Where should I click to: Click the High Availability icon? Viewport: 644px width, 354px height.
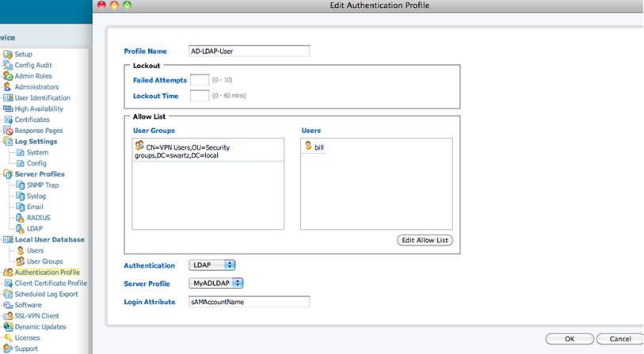pyautogui.click(x=8, y=108)
